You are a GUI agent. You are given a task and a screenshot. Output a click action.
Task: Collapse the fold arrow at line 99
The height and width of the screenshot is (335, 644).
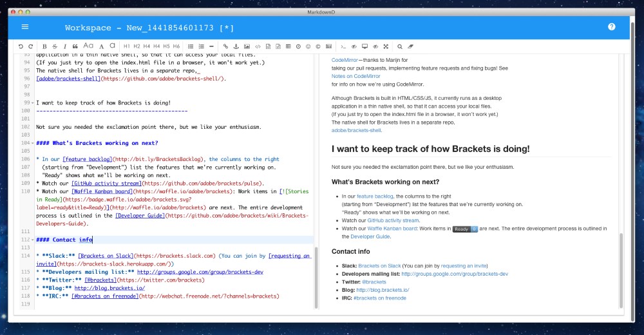(32, 103)
